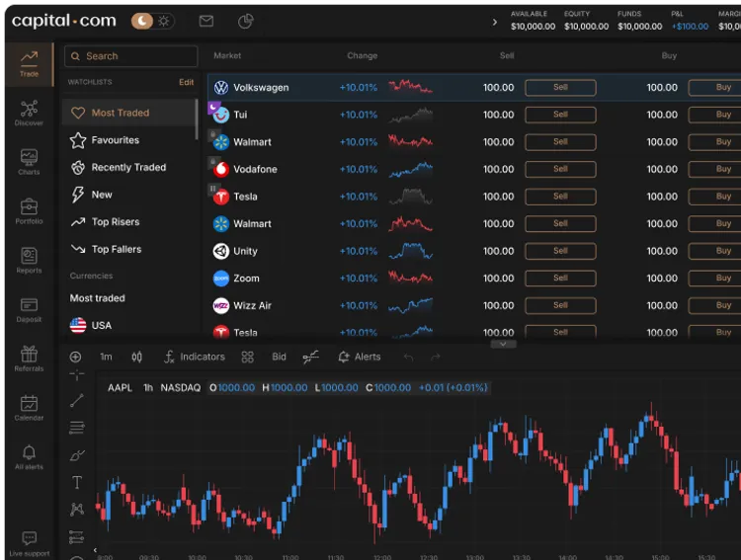The image size is (741, 560).
Task: Select the Zoom market row name
Action: pyautogui.click(x=246, y=279)
